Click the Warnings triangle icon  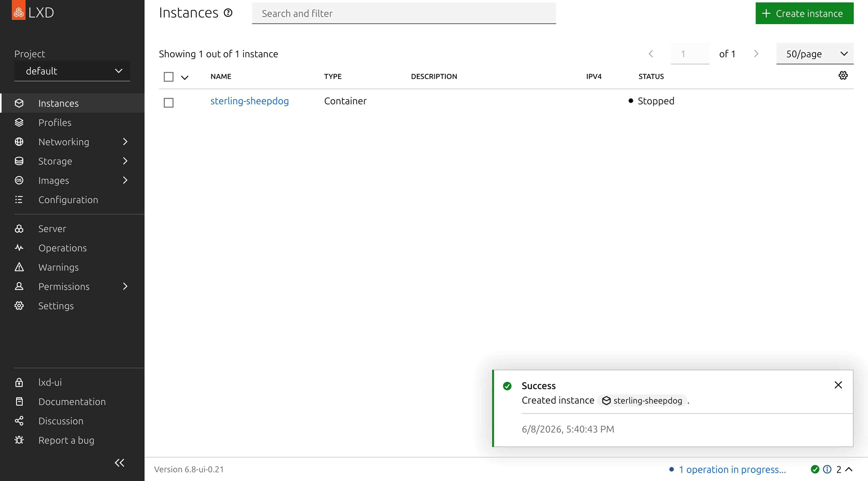click(x=19, y=267)
